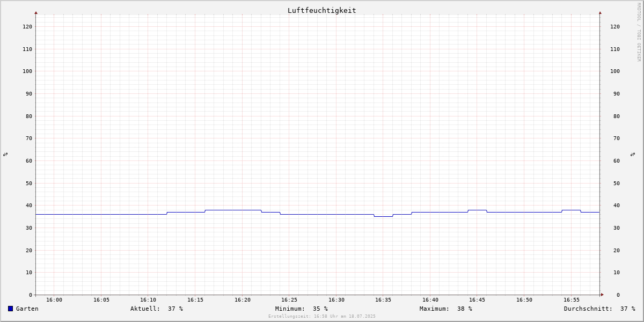Click the x-axis arrowhead at right end
The width and height of the screenshot is (644, 322).
click(x=602, y=295)
